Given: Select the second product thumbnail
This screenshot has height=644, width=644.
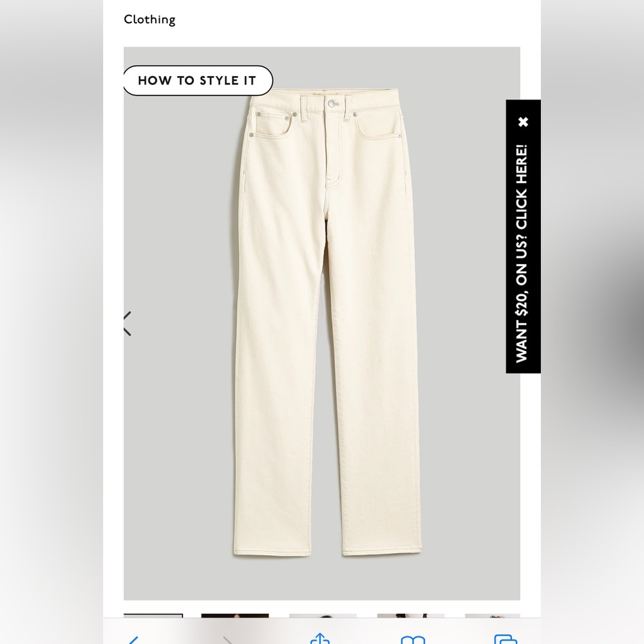Looking at the screenshot, I should click(235, 616).
